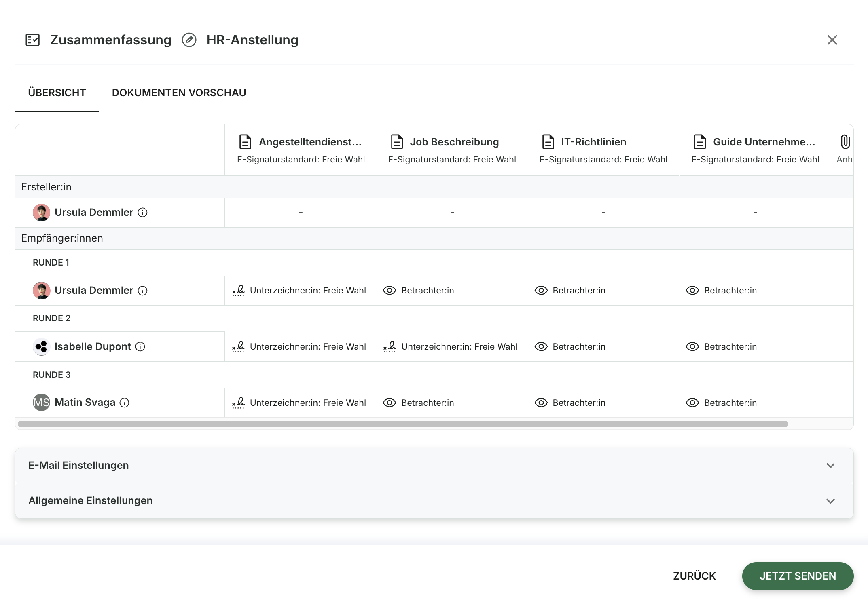Click the Job Beschreibung document icon
This screenshot has width=868, height=603.
click(397, 142)
